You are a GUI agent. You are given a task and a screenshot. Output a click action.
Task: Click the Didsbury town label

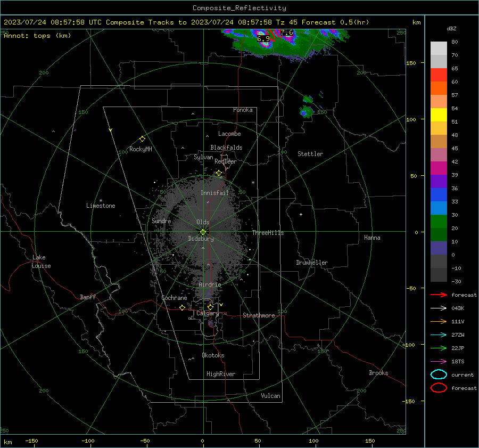tap(201, 239)
